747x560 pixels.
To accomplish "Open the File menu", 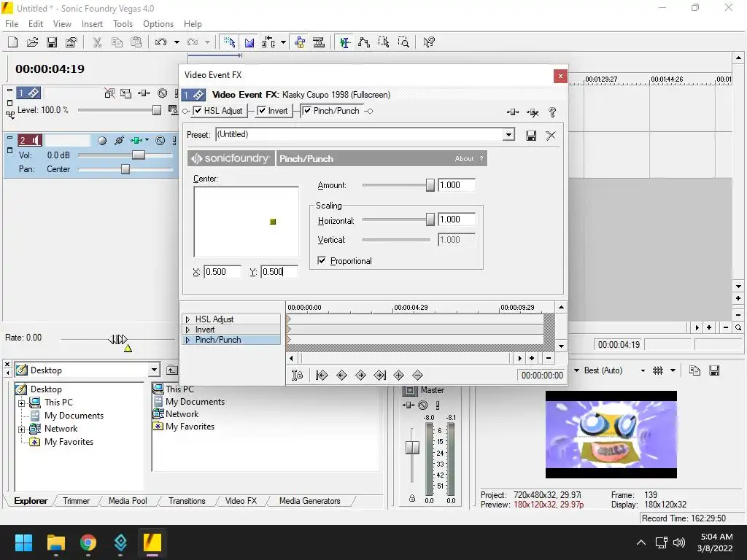I will (x=12, y=24).
